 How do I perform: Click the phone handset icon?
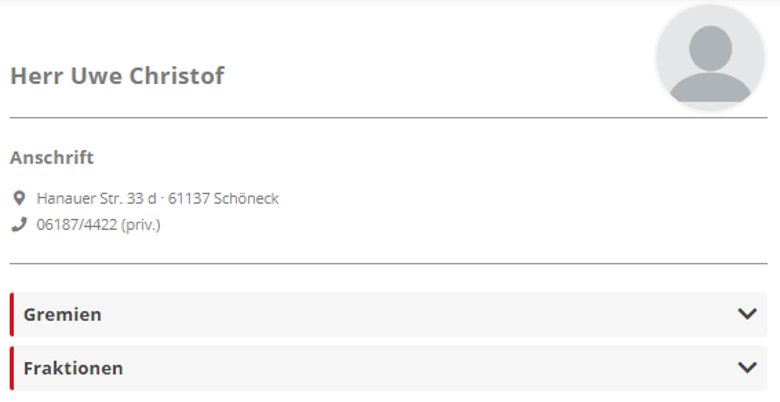point(19,225)
